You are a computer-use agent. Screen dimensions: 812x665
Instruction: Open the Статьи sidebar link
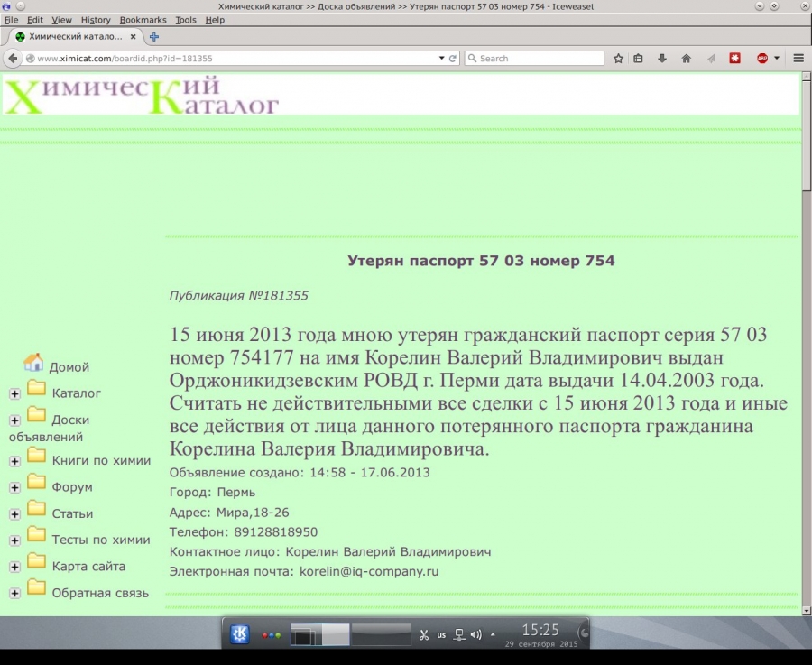(x=72, y=513)
